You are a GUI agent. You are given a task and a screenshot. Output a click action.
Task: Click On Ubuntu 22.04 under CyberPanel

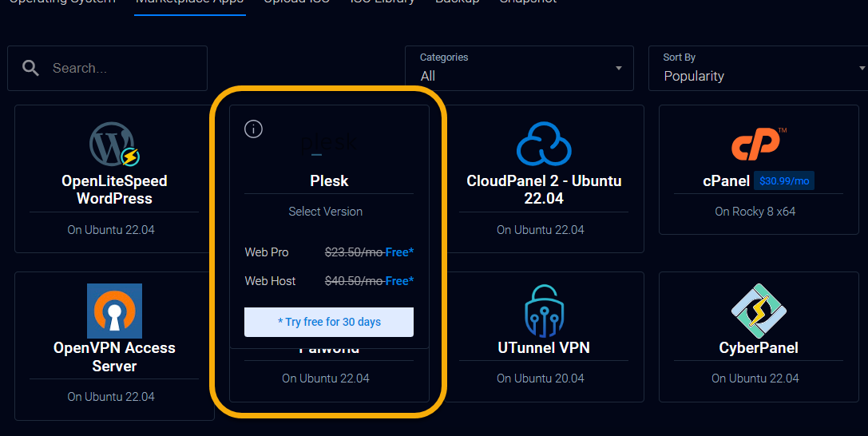[x=755, y=379]
